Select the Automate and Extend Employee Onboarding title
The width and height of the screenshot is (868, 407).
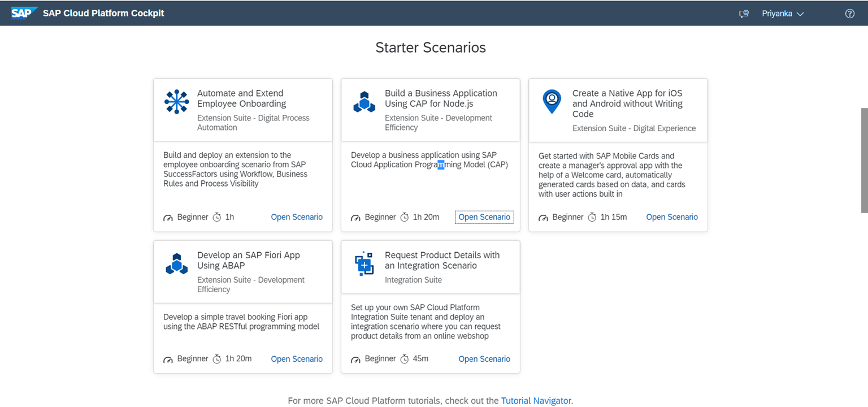coord(242,98)
